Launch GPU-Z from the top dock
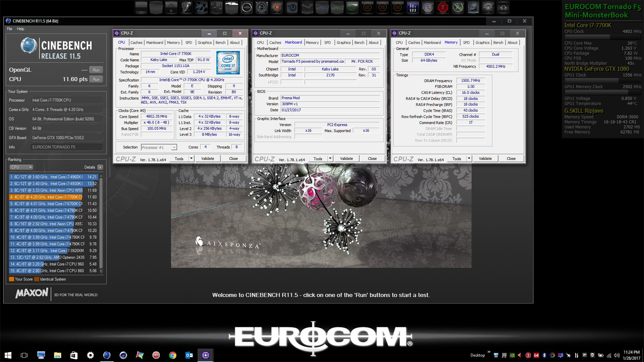Viewport: 644px width, 362px height. click(337, 7)
